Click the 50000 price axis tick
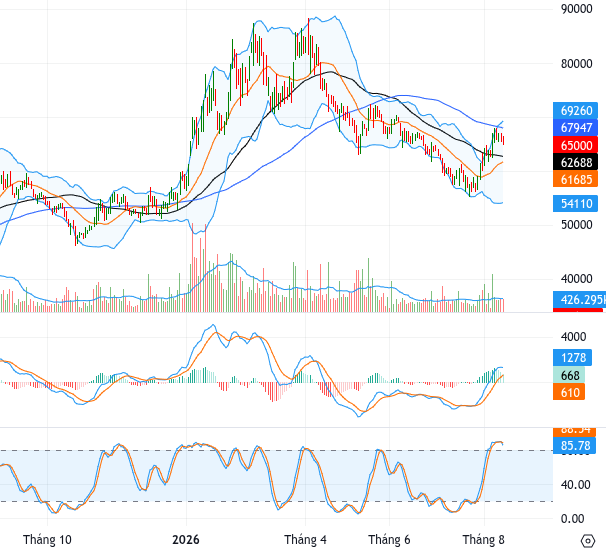The height and width of the screenshot is (548, 606). pyautogui.click(x=577, y=225)
